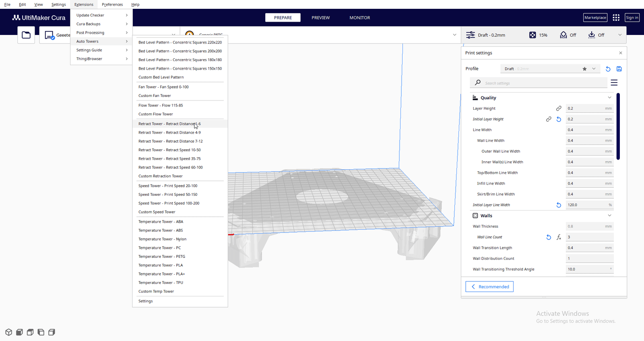644x341 pixels.
Task: Click the Recommended button
Action: pyautogui.click(x=489, y=287)
